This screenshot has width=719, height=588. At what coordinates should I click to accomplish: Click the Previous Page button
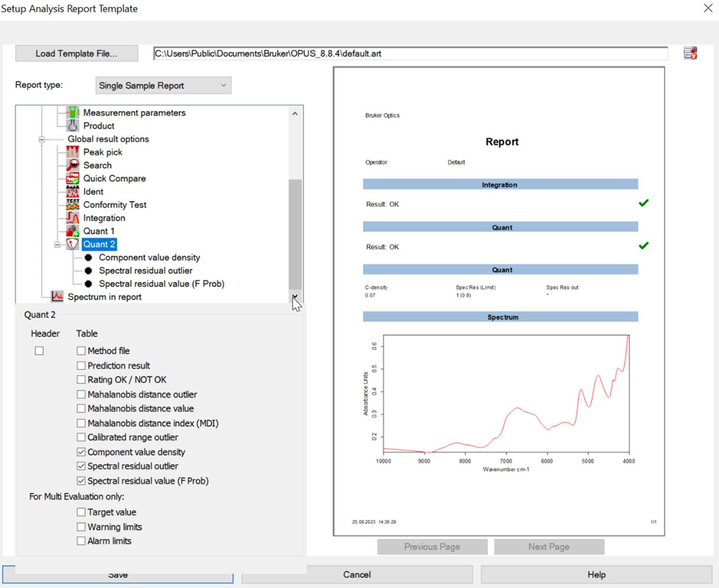pos(432,546)
